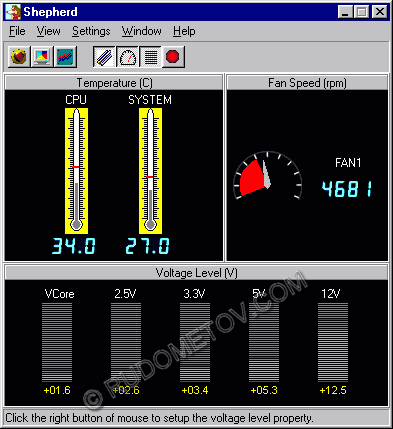Toggle the gauge dial view icon

(x=128, y=57)
